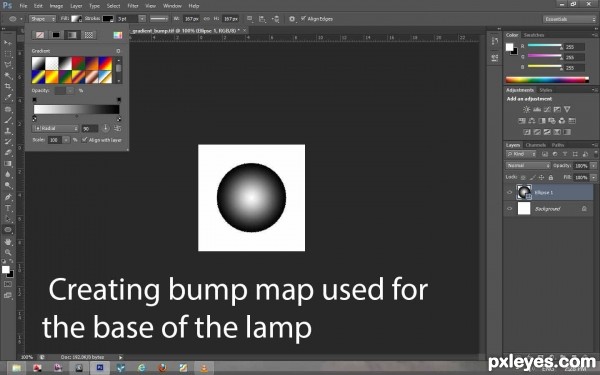
Task: Add a Brightness/Contrast adjustment
Action: tap(527, 109)
